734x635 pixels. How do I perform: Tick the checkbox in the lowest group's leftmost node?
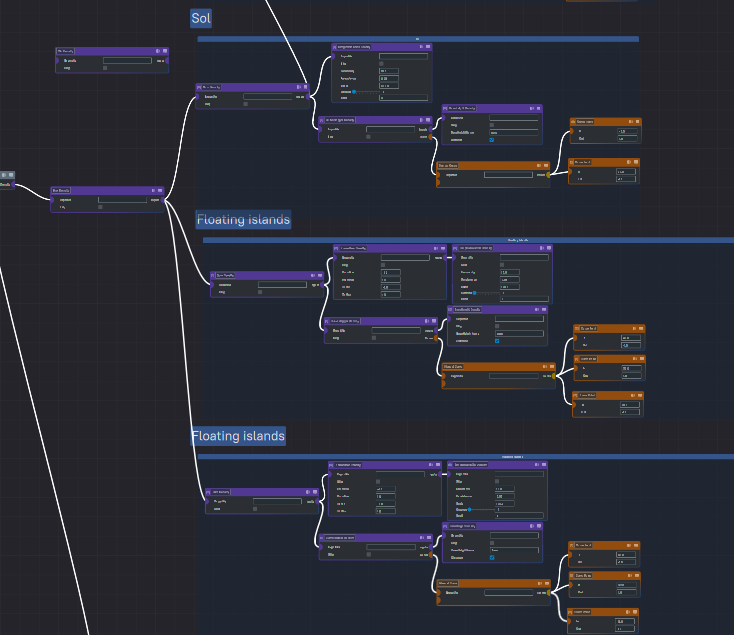[x=255, y=509]
